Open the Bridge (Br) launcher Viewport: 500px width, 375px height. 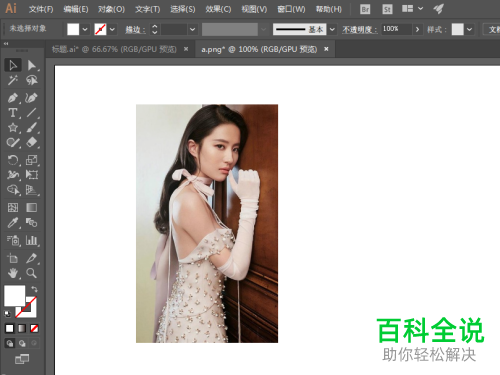[x=365, y=9]
